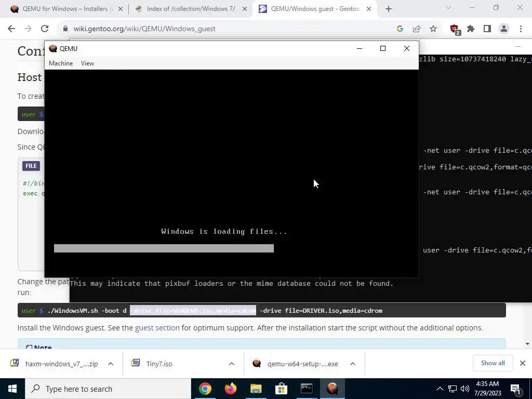Open a new browser tab
The width and height of the screenshot is (532, 399).
tap(389, 9)
